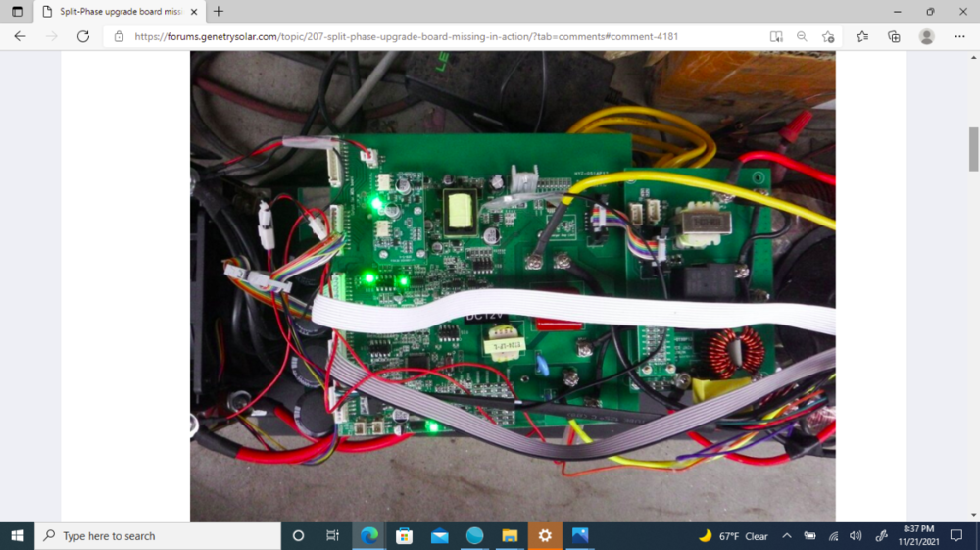Click the scrollbar down arrow
Image resolution: width=980 pixels, height=550 pixels.
[973, 515]
